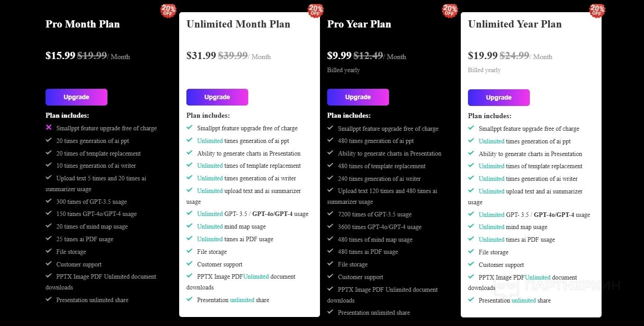Select the Pro Year Plan heading
Viewport: 644px width, 326px height.
359,24
